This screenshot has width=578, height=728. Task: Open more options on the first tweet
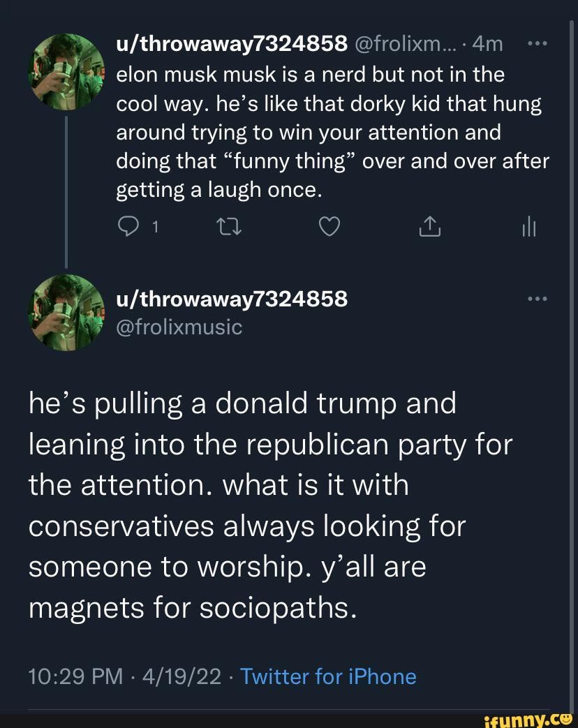tap(538, 43)
